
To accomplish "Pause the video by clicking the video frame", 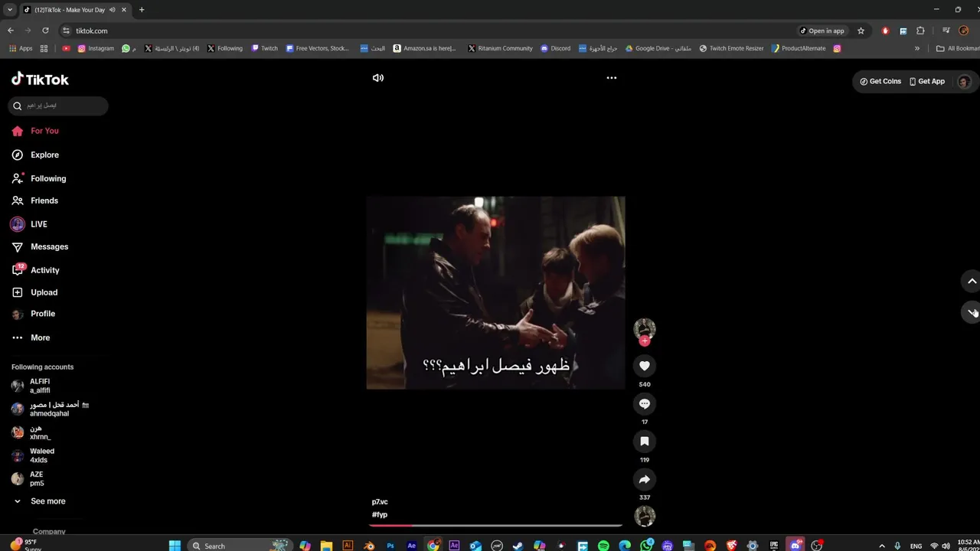I will (495, 292).
